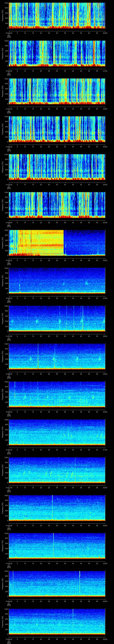Open the spectrogram panel starting at 14:32:00
This screenshot has width=114, height=644.
click(57, 129)
